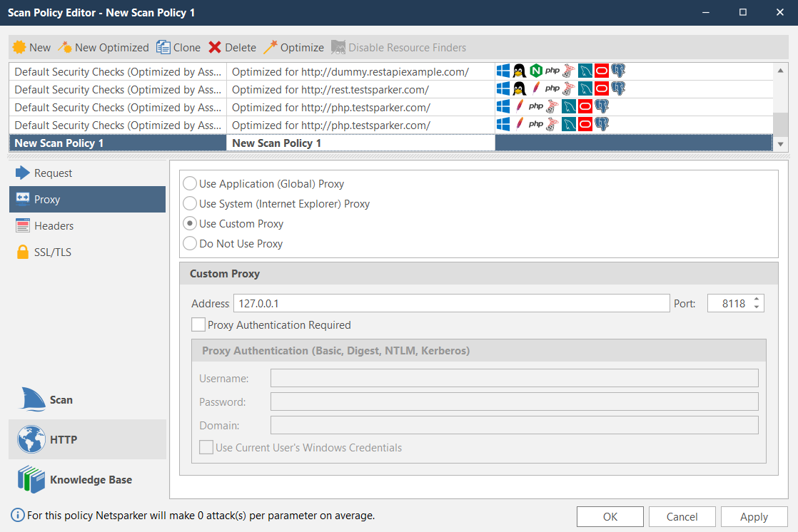Switch to the Headers section
The width and height of the screenshot is (798, 532).
53,225
